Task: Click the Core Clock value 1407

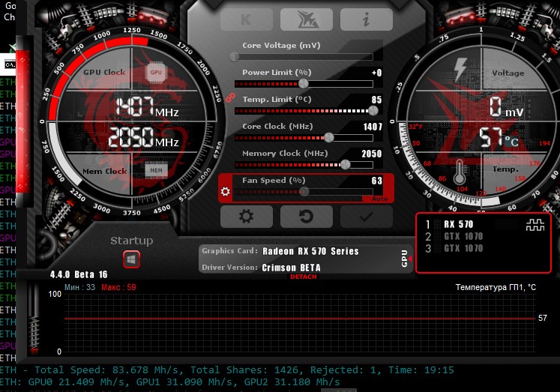Action: pyautogui.click(x=373, y=127)
